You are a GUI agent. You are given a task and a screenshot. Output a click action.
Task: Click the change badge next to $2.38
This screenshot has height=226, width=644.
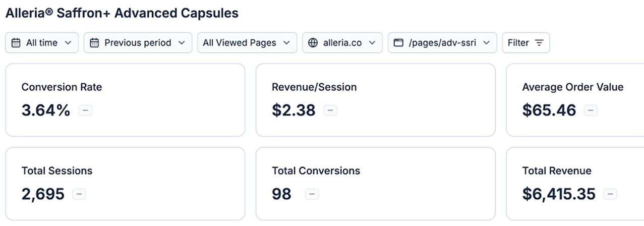[330, 110]
